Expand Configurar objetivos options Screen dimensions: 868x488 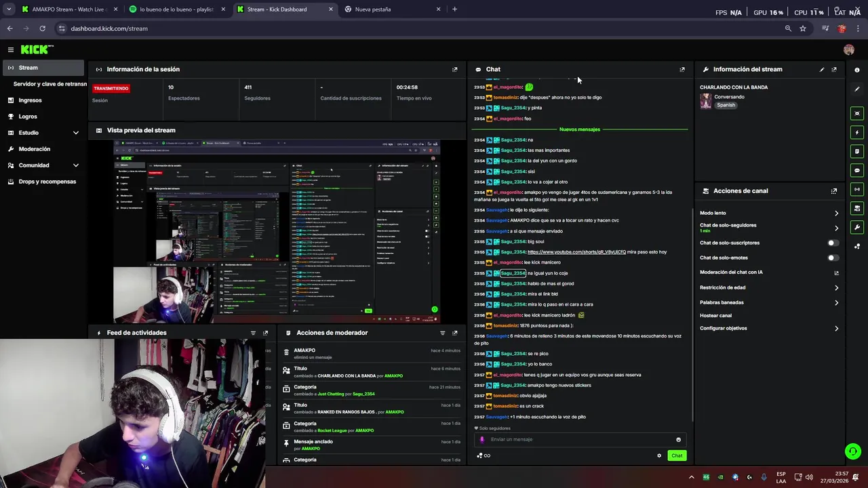click(x=836, y=328)
